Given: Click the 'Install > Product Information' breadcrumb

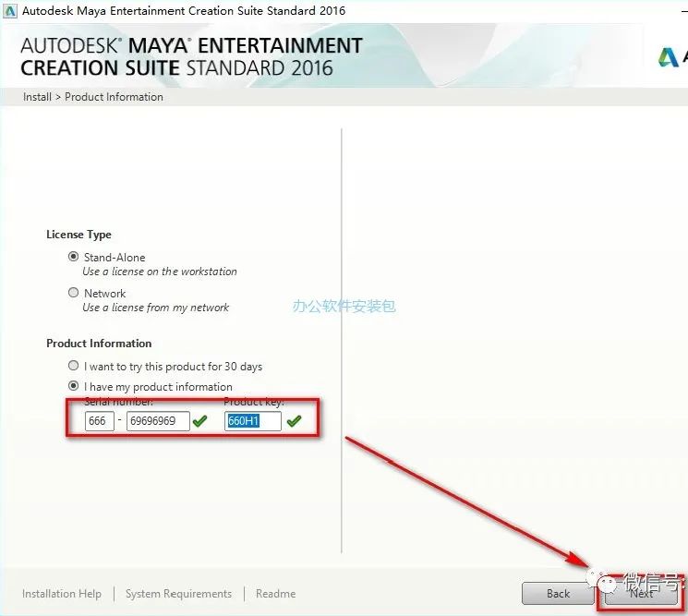Looking at the screenshot, I should pyautogui.click(x=93, y=97).
